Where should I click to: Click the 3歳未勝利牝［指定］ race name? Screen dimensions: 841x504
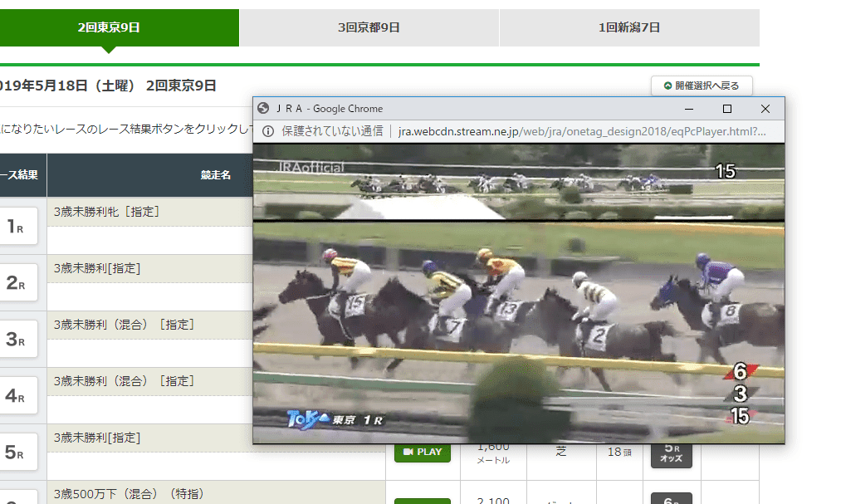point(107,212)
